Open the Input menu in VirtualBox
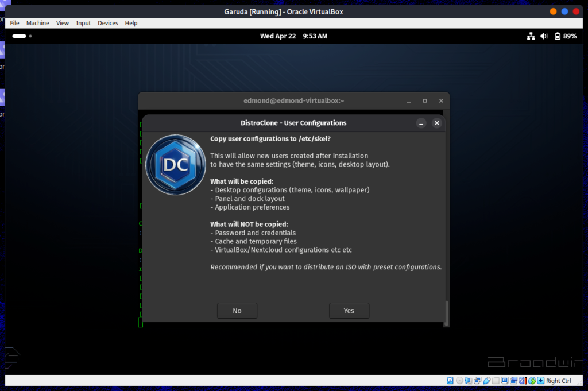588x391 pixels. (x=83, y=23)
